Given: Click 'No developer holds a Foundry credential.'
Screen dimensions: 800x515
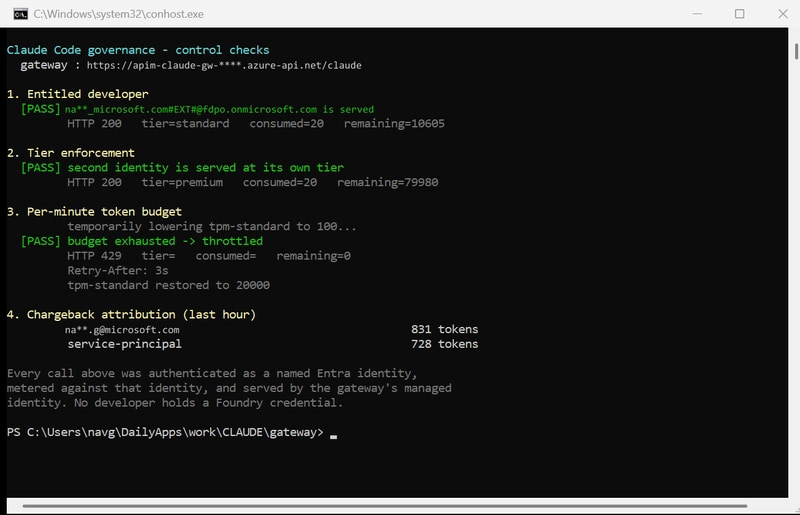Looking at the screenshot, I should pyautogui.click(x=208, y=403).
